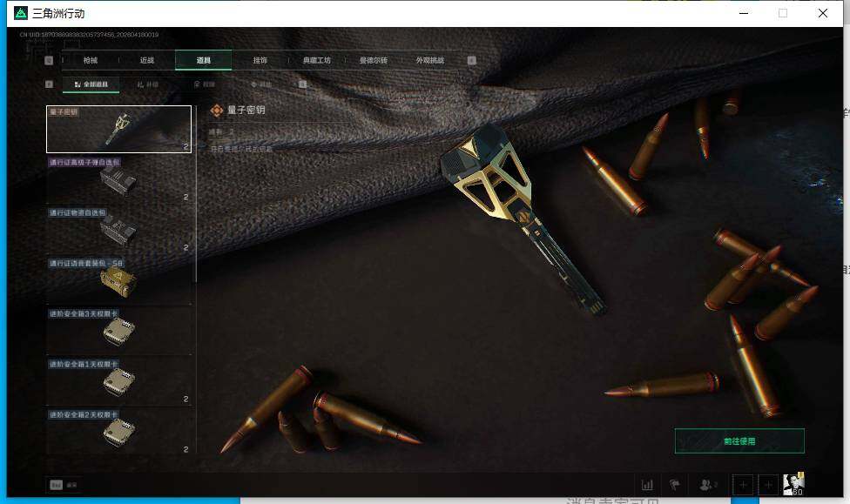The height and width of the screenshot is (504, 850).
Task: Select the 通行证高级子弹自选包 item
Action: 118,179
